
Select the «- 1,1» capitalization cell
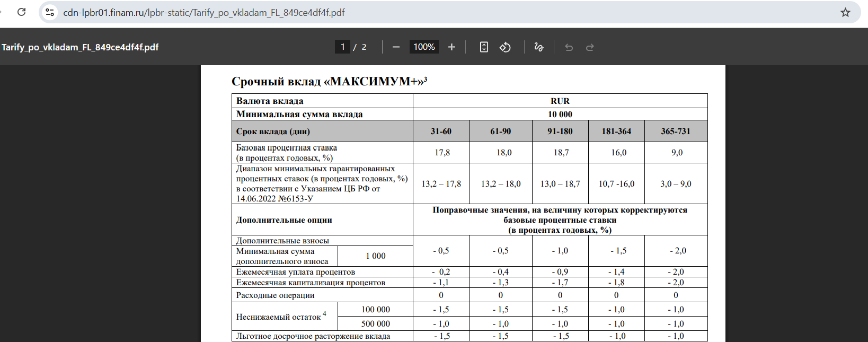tap(441, 283)
